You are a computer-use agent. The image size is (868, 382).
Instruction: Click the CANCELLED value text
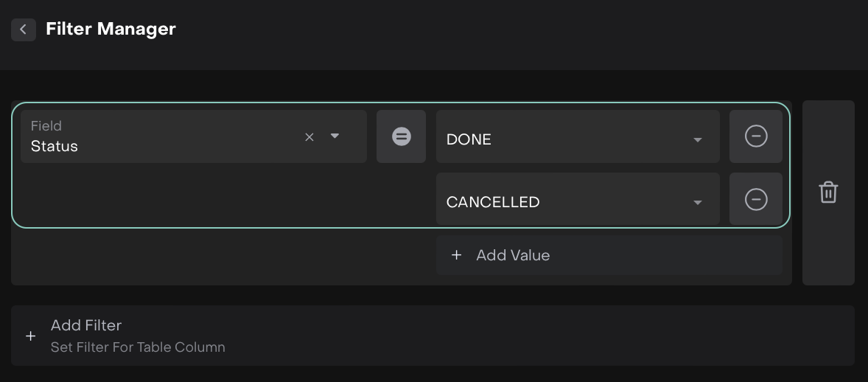click(x=493, y=202)
